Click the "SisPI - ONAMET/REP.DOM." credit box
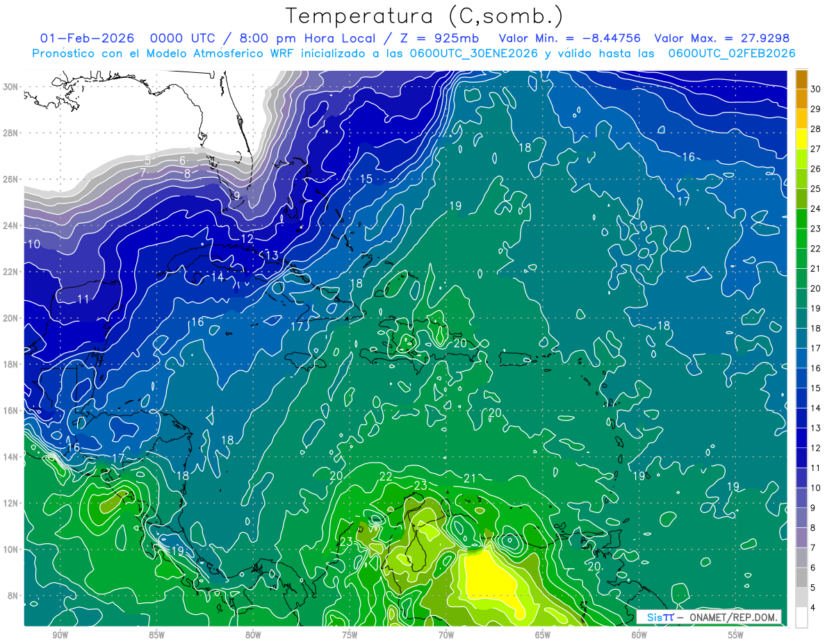The height and width of the screenshot is (644, 834). (710, 617)
